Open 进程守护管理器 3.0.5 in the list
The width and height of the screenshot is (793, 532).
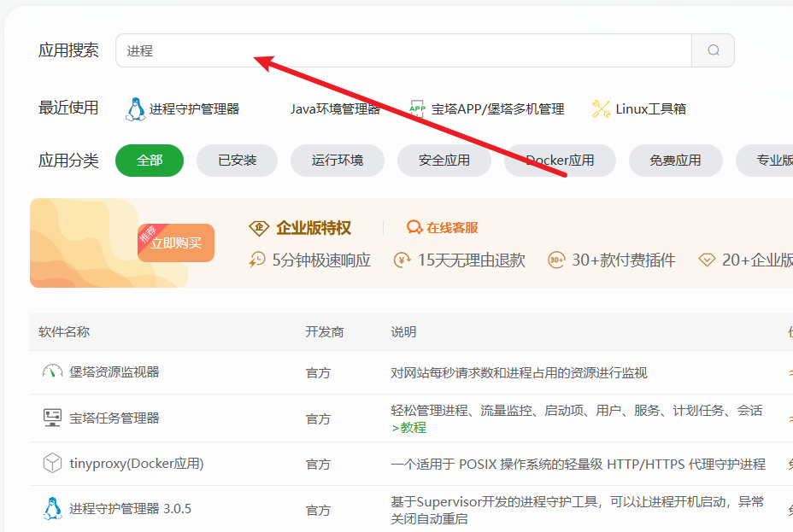click(130, 509)
